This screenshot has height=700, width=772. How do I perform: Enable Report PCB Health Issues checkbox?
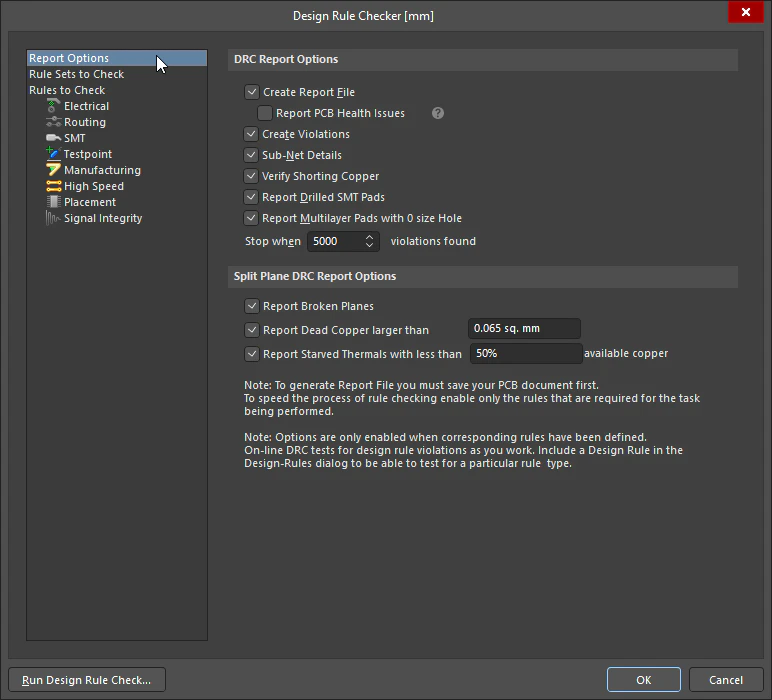[265, 113]
